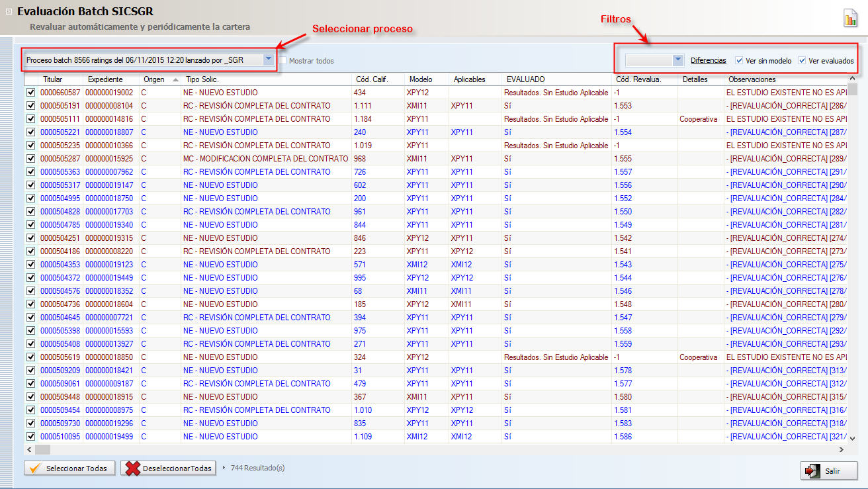Click the DeseleccionarTodas button
868x489 pixels.
tap(168, 468)
